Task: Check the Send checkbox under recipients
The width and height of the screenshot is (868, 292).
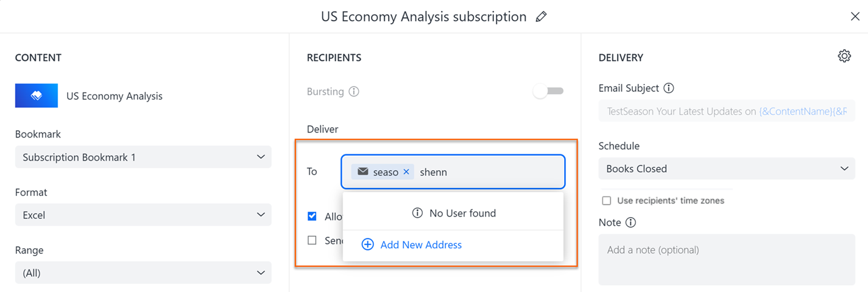Action: click(x=312, y=240)
